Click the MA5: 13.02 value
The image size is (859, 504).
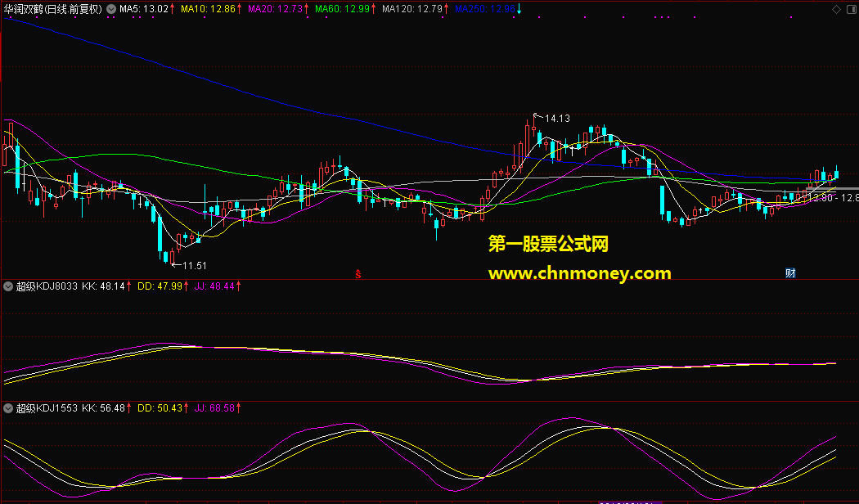(143, 9)
